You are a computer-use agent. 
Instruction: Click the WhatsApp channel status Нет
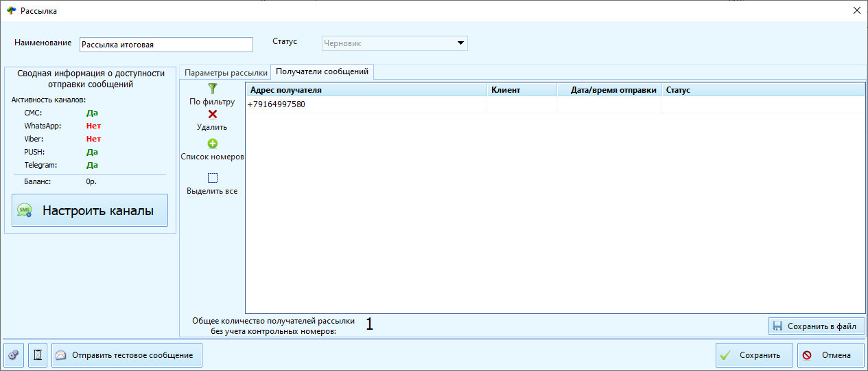[93, 126]
